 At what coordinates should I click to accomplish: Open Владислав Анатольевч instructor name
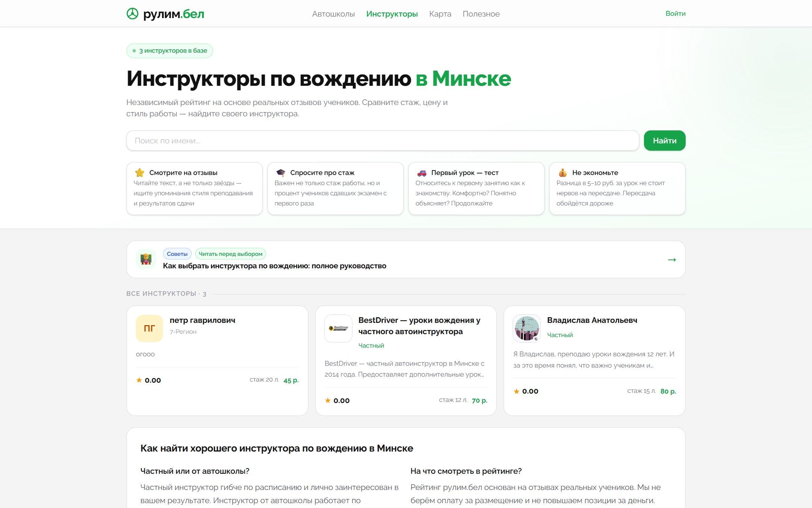click(592, 320)
